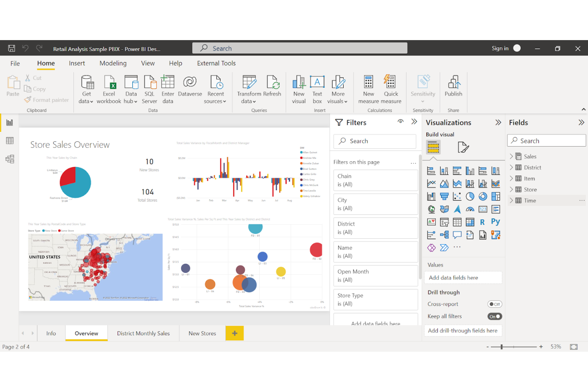Select the Python visual

(495, 222)
